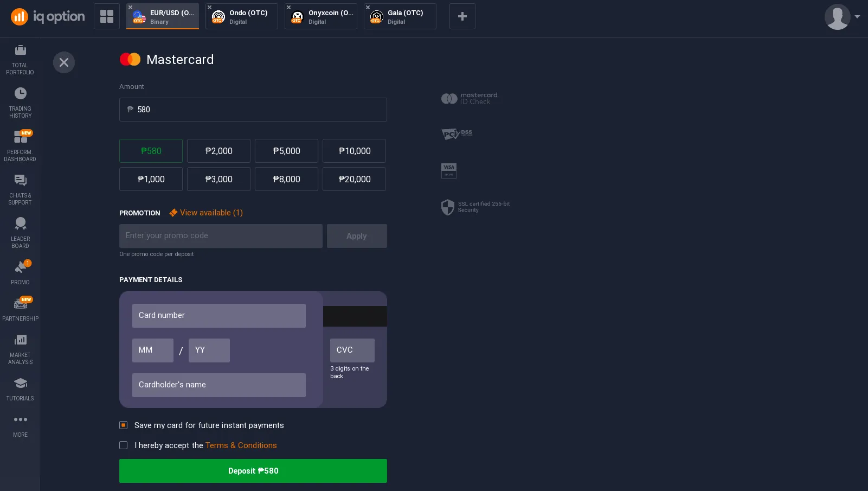The height and width of the screenshot is (491, 868).
Task: Click the grid layout icon
Action: tap(107, 16)
